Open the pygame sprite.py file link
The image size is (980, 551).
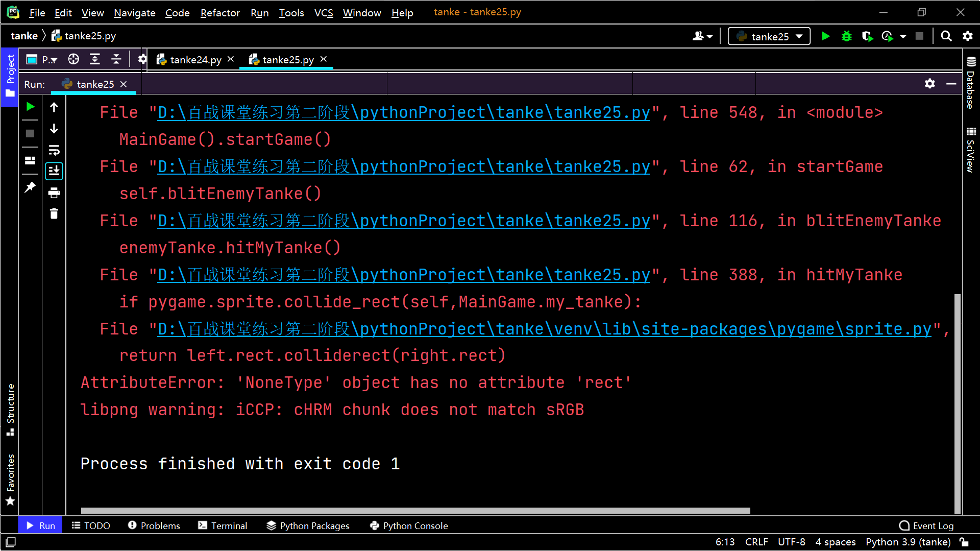click(545, 329)
